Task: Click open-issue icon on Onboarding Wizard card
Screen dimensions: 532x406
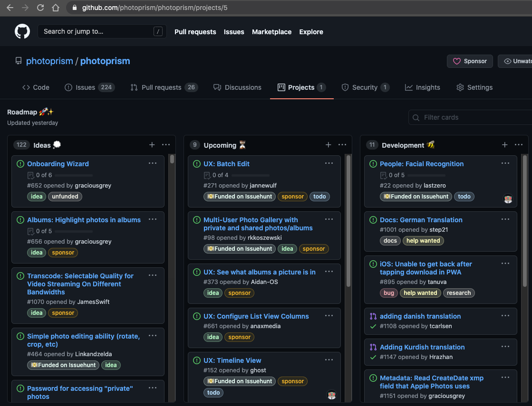Action: pos(20,164)
